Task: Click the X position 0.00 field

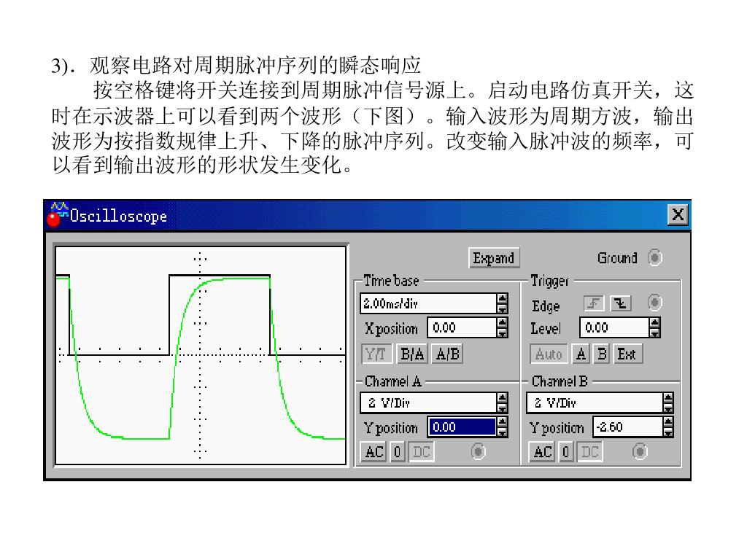Action: click(x=461, y=327)
